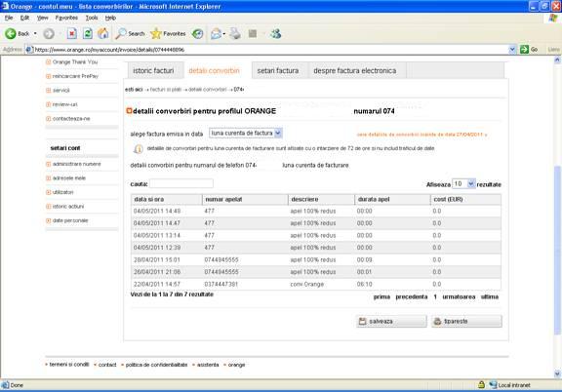Open Orange Thank You sidebar link
The height and width of the screenshot is (392, 562).
pyautogui.click(x=75, y=62)
